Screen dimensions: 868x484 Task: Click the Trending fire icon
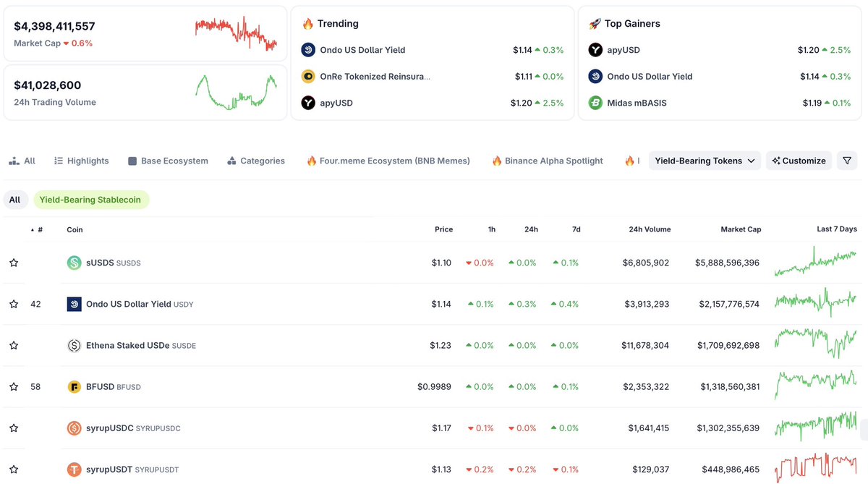pyautogui.click(x=308, y=23)
